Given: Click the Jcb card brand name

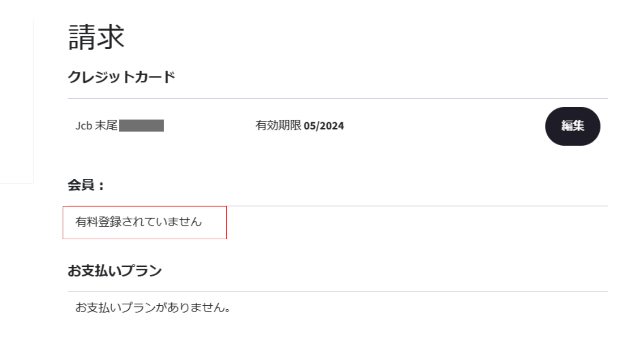Looking at the screenshot, I should tap(84, 126).
